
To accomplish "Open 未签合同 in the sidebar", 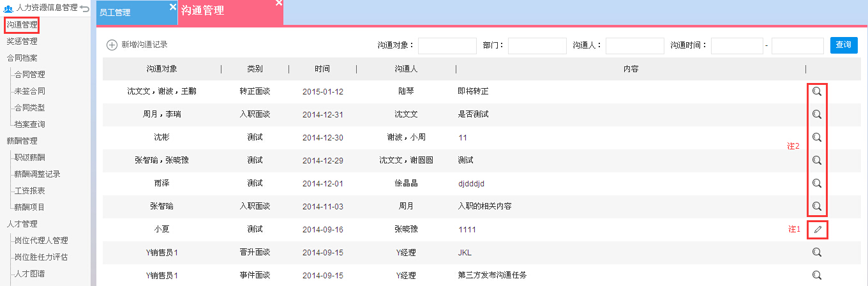I will pos(29,91).
